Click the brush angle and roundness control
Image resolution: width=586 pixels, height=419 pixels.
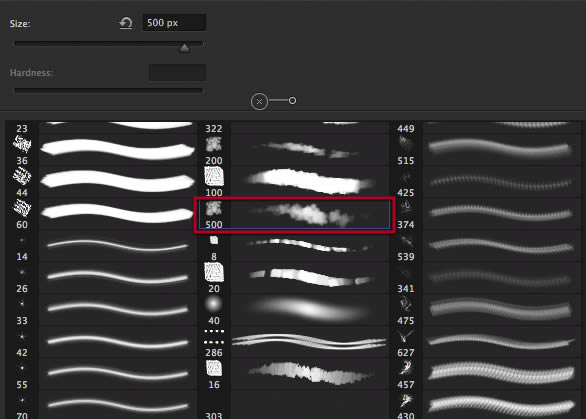click(274, 101)
